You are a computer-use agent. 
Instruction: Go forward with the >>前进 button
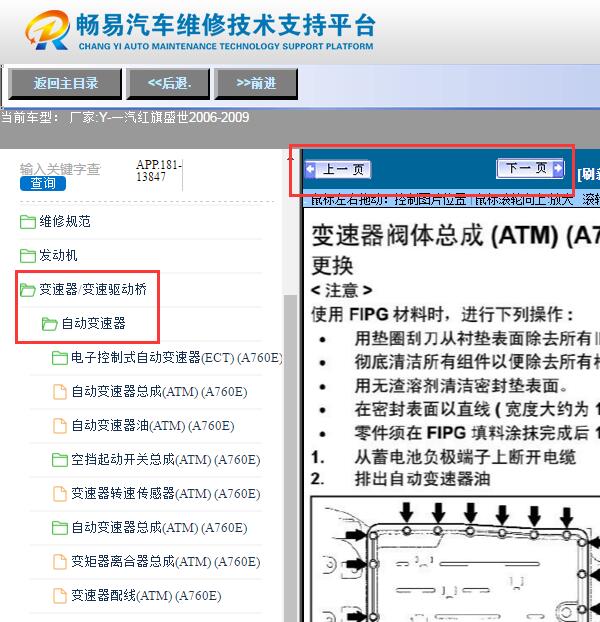(256, 83)
